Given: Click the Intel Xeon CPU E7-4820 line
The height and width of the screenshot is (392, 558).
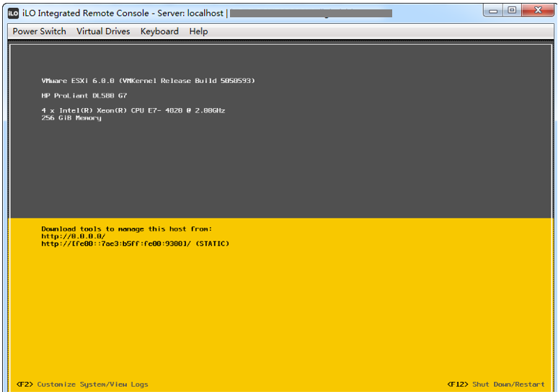Looking at the screenshot, I should [x=133, y=110].
